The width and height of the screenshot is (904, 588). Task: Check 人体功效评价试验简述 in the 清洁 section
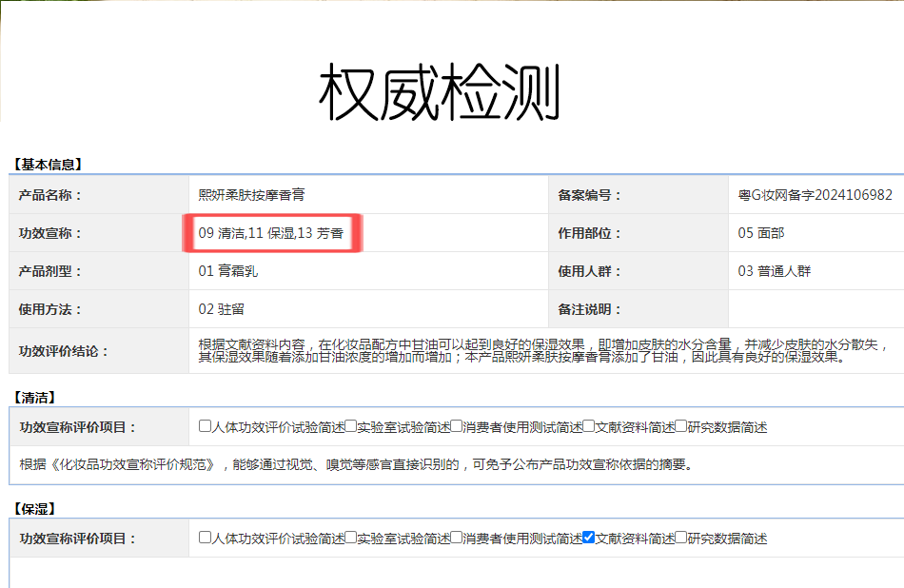tap(205, 427)
